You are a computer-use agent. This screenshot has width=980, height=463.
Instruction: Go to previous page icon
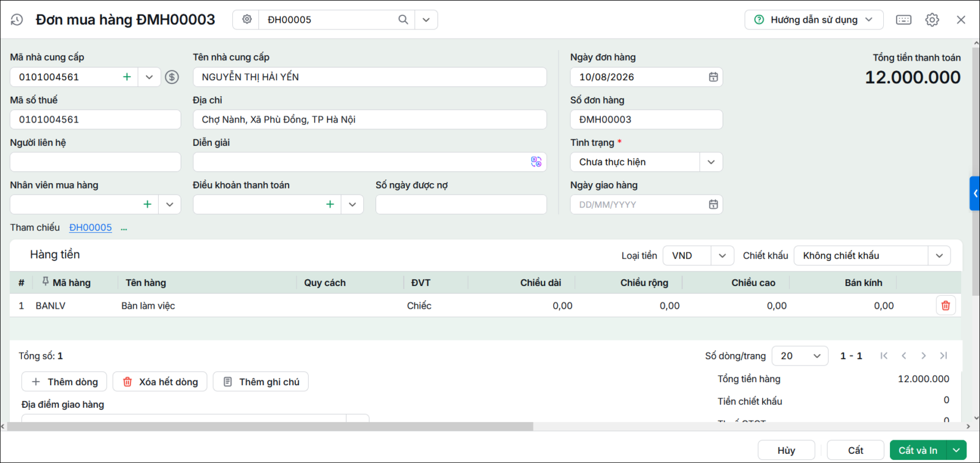tap(903, 356)
